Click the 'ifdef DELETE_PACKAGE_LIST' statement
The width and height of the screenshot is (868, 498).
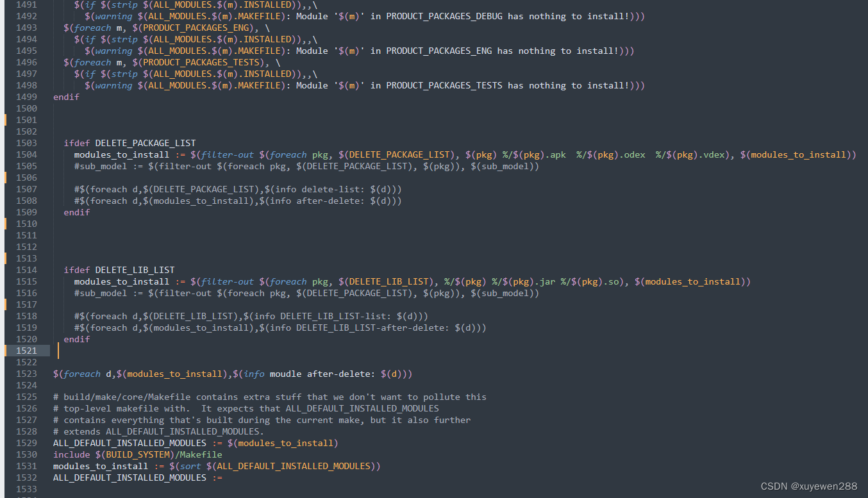[x=129, y=143]
